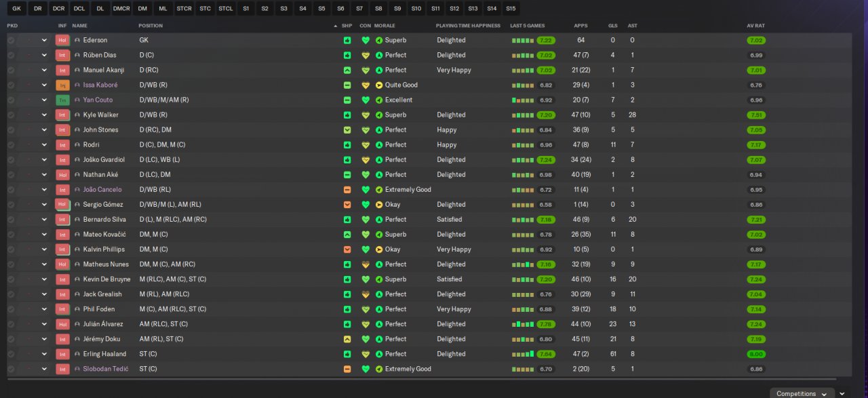Click Issa Kaboré's morale arrow icon
This screenshot has width=868, height=398.
(x=379, y=85)
